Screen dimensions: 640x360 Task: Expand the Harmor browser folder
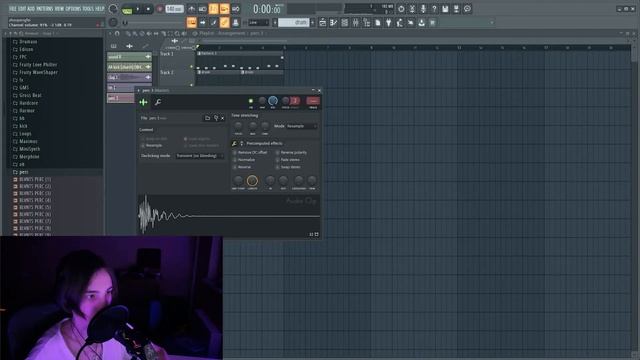point(27,111)
